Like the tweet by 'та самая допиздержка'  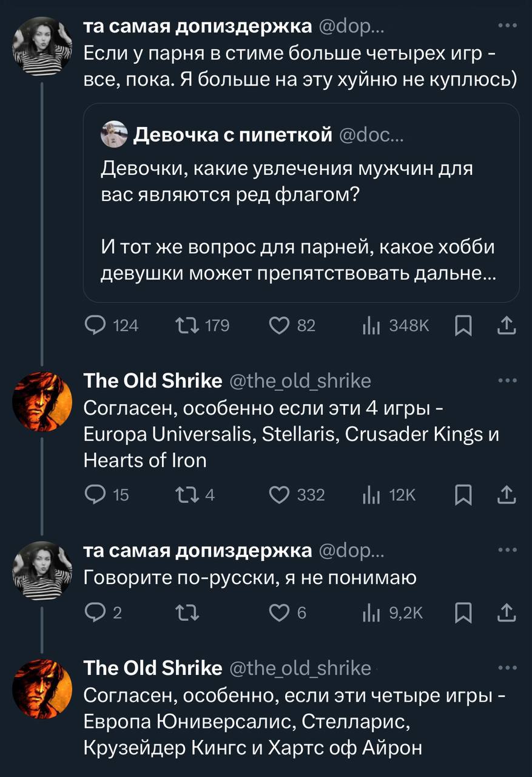pos(278,325)
